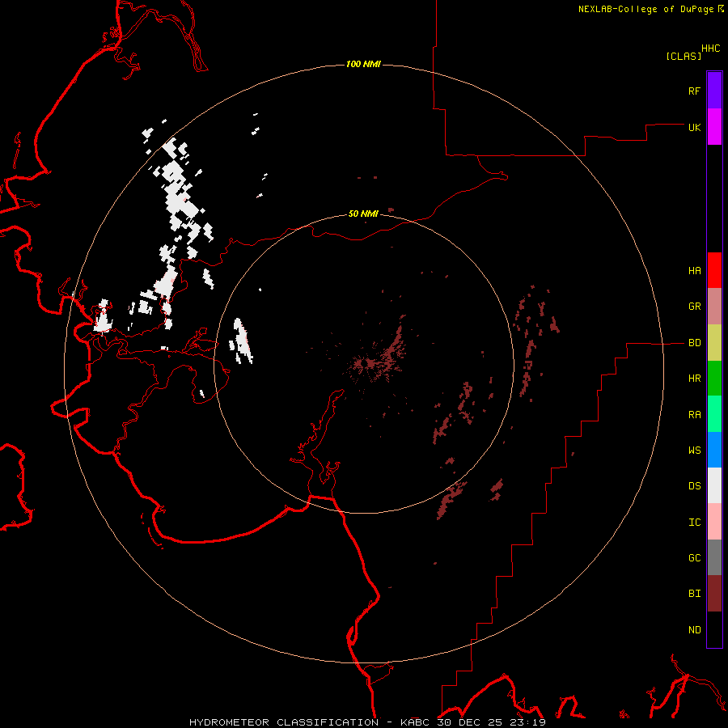Click the UK magenta legend swatch
Viewport: 728px width, 728px height.
click(x=714, y=127)
